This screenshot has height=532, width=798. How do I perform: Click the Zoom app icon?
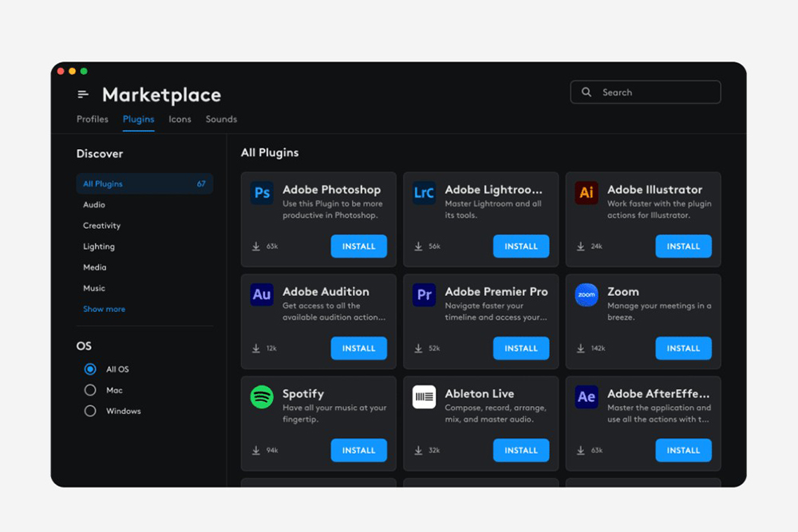click(x=587, y=294)
